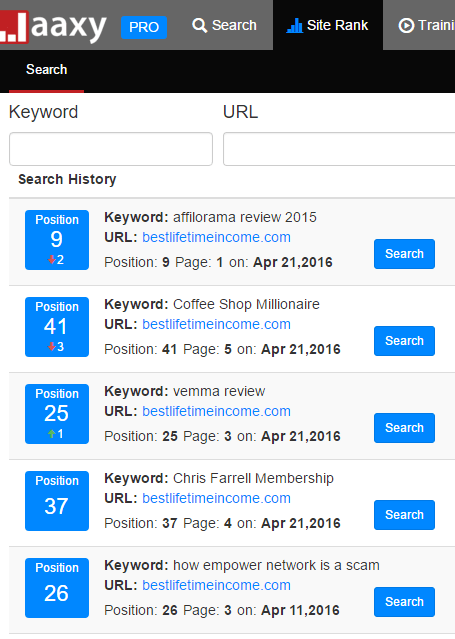This screenshot has width=455, height=639.
Task: Click the Jaaxy logo
Action: (53, 26)
